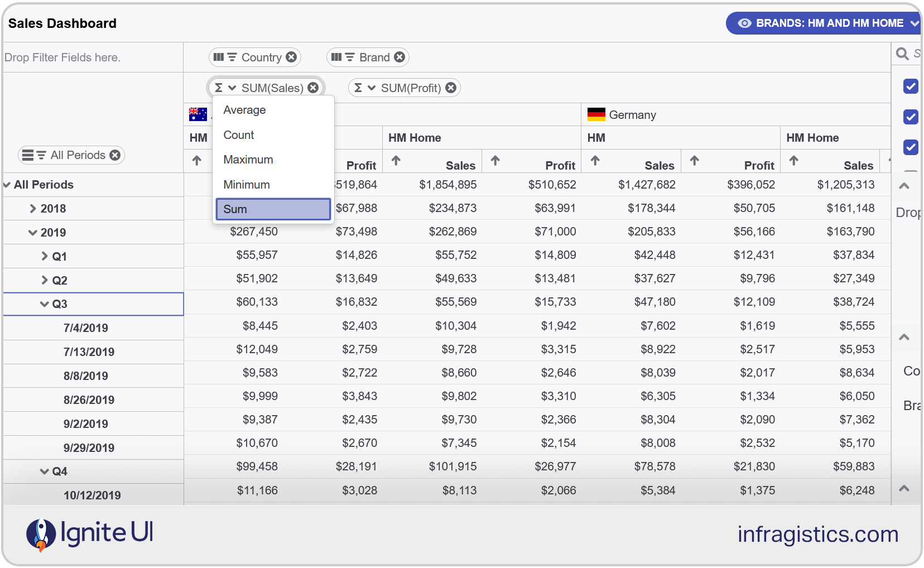Visit the infragistics.com link
The width and height of the screenshot is (924, 568).
pos(817,534)
